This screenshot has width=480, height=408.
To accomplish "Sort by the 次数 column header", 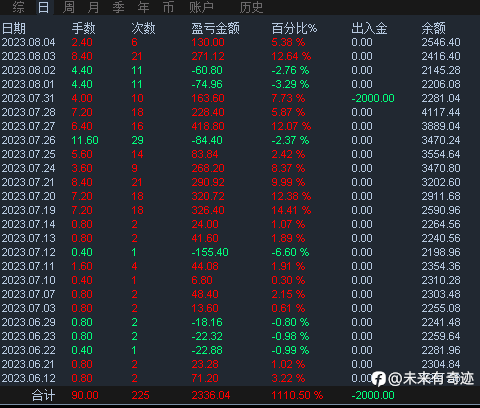I will coord(143,28).
